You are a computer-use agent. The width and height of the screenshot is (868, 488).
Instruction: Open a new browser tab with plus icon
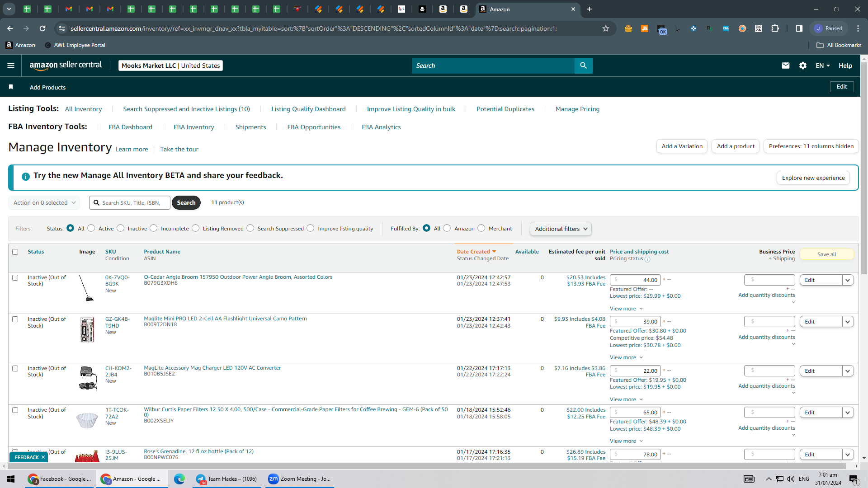tap(590, 9)
